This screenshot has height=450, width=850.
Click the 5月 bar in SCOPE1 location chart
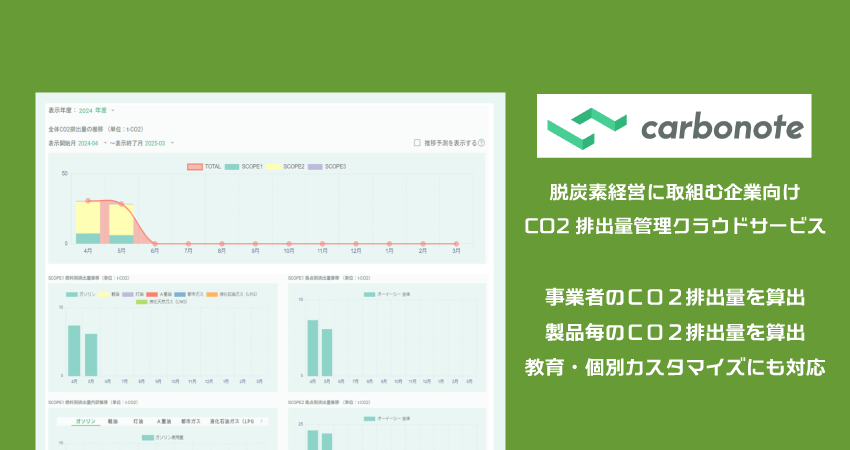click(327, 352)
